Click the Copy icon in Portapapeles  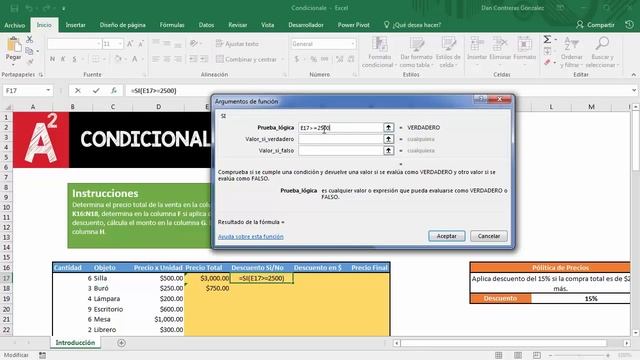tap(29, 51)
